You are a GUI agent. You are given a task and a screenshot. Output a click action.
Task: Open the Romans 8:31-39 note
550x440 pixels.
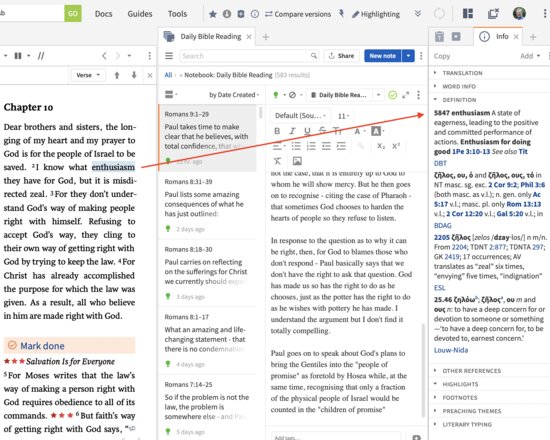[x=207, y=205]
